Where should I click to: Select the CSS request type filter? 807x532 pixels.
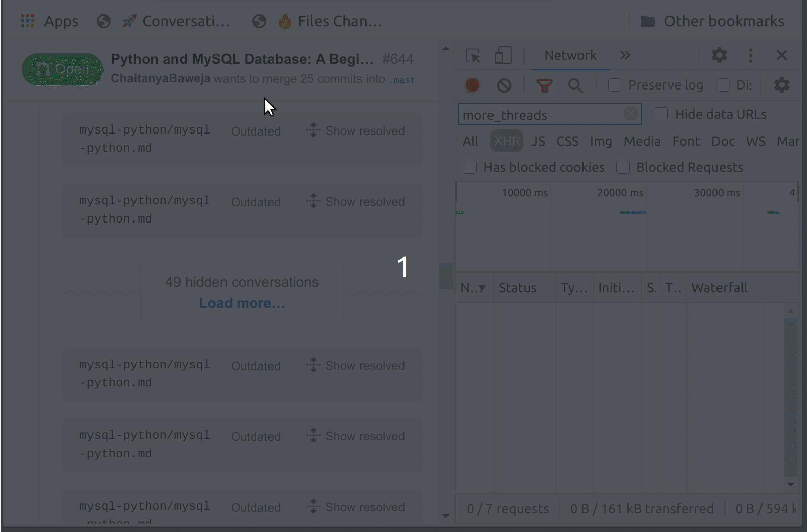[x=567, y=141]
